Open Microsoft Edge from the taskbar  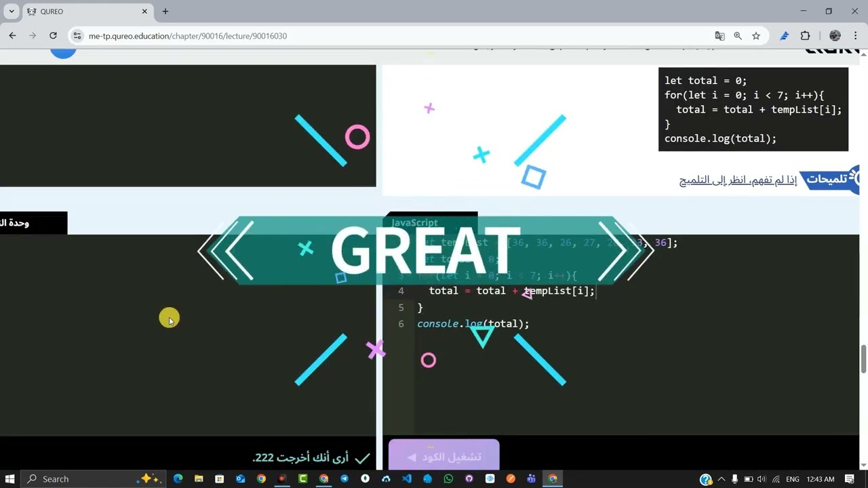178,479
